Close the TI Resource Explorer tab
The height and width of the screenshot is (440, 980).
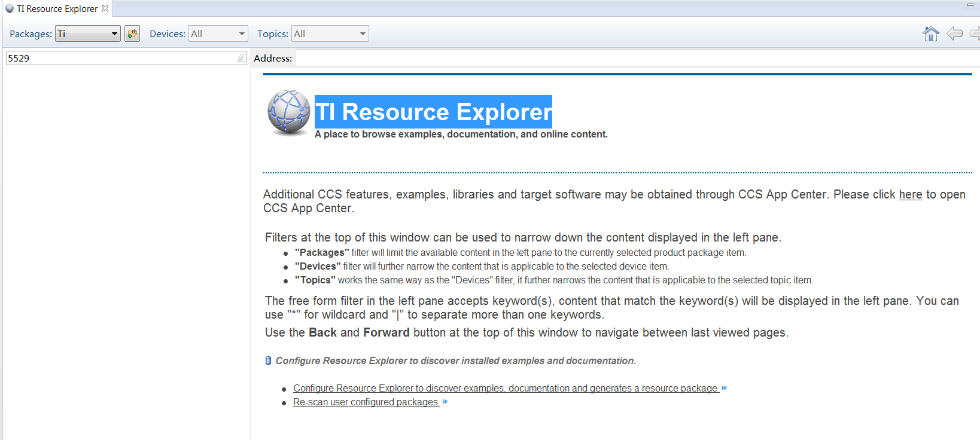105,8
